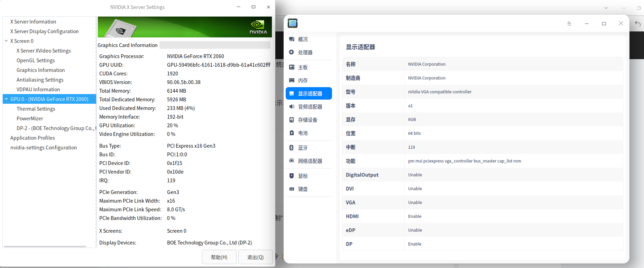Click Maximum PCIe Link Speed 8.0 GT/s

[176, 210]
